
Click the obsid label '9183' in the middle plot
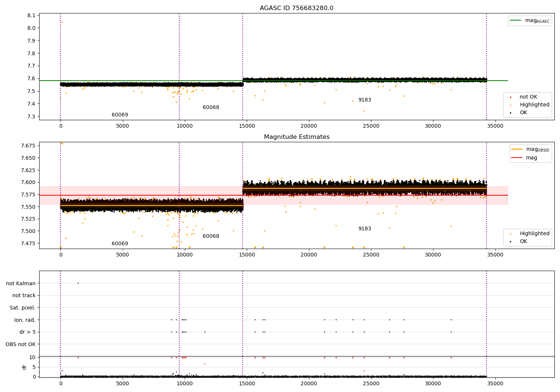365,229
